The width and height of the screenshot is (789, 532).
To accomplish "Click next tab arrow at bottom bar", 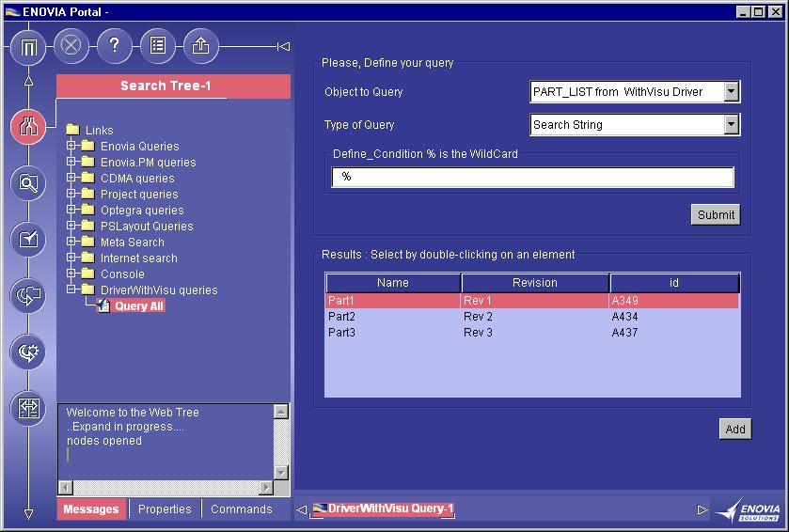I will tap(702, 509).
